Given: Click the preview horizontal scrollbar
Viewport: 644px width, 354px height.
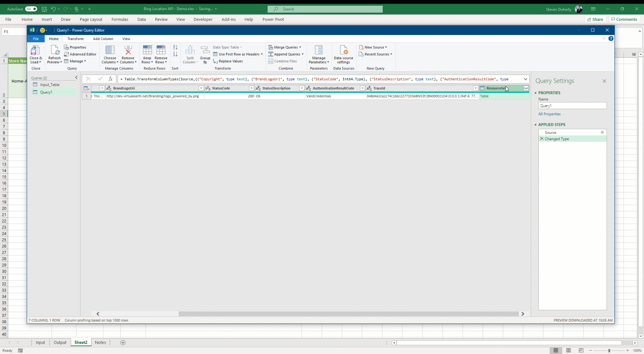Looking at the screenshot, I should [348, 314].
